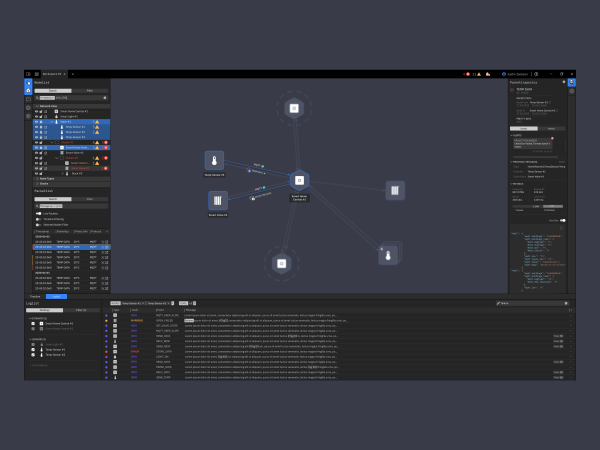The image size is (600, 450).
Task: Collapse the Alerts section in inspector
Action: 512,135
